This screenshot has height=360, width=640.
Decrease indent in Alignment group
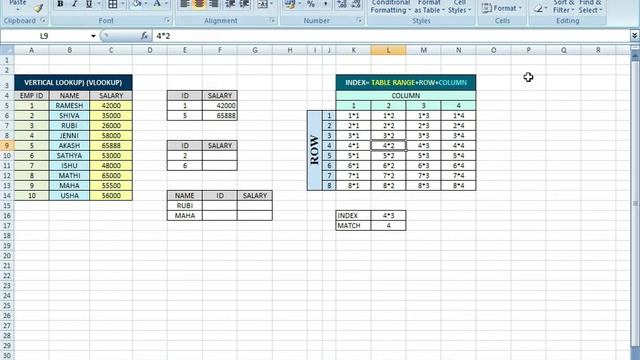coord(230,4)
